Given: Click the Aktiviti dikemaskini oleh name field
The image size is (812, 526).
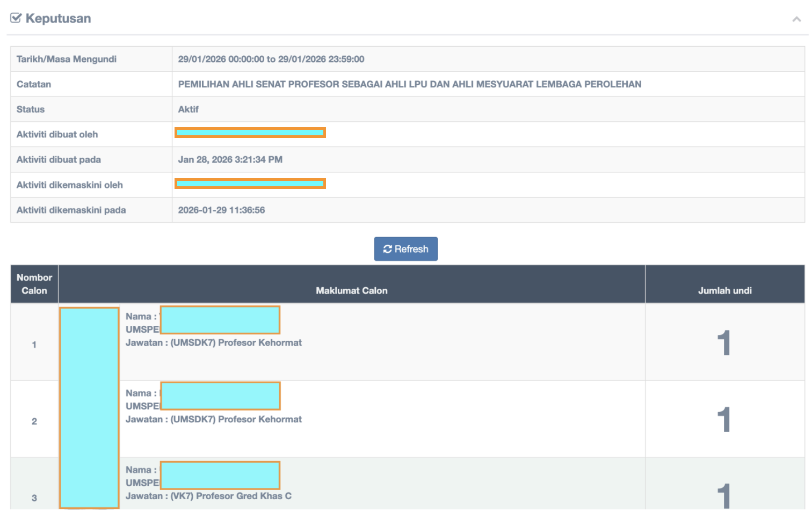Looking at the screenshot, I should click(250, 184).
